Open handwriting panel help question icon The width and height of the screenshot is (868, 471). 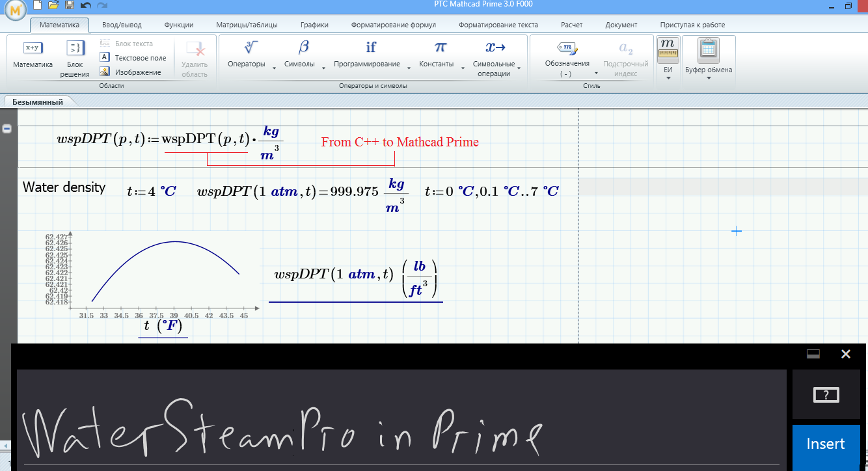pos(826,394)
